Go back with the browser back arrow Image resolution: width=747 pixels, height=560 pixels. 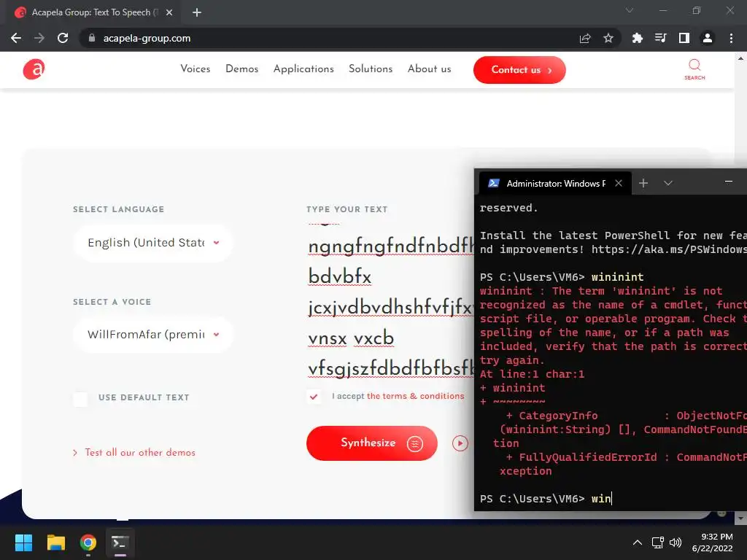point(16,38)
